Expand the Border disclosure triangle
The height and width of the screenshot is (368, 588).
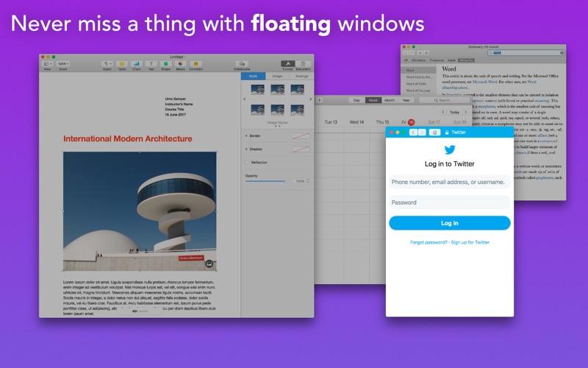(245, 136)
